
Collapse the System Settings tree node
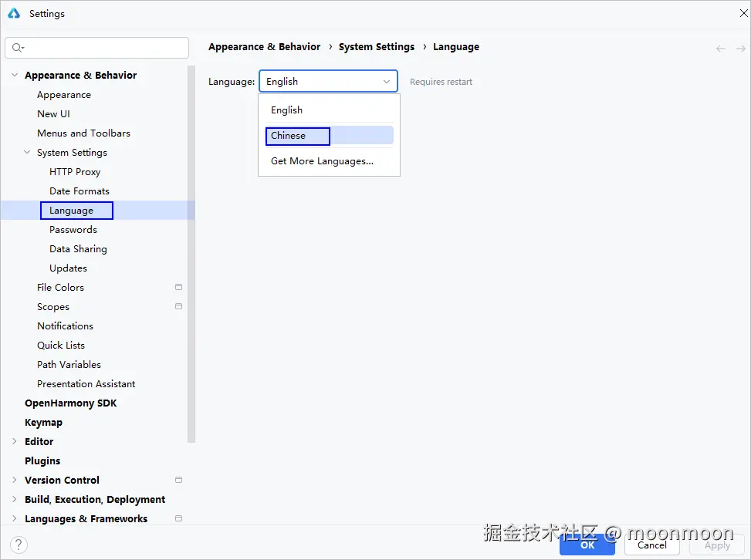pyautogui.click(x=27, y=152)
